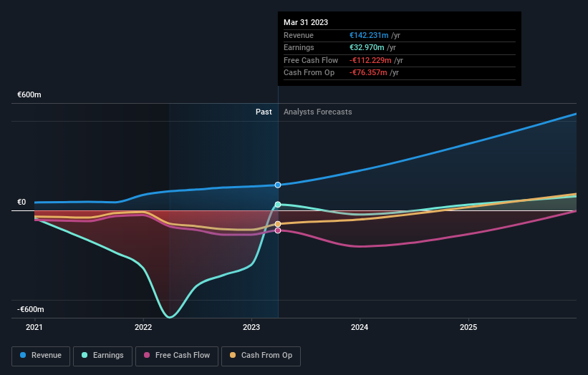Click the orange Cash From Op data point marker
The image size is (588, 375).
[278, 224]
